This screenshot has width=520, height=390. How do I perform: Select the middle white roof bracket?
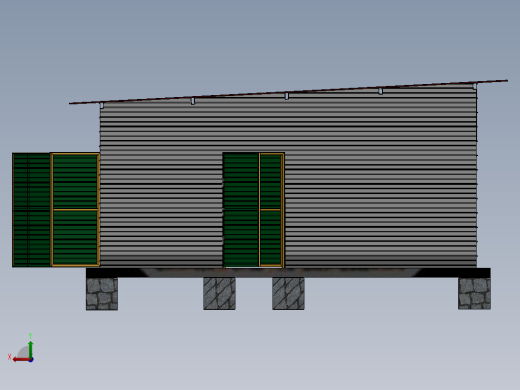click(287, 96)
